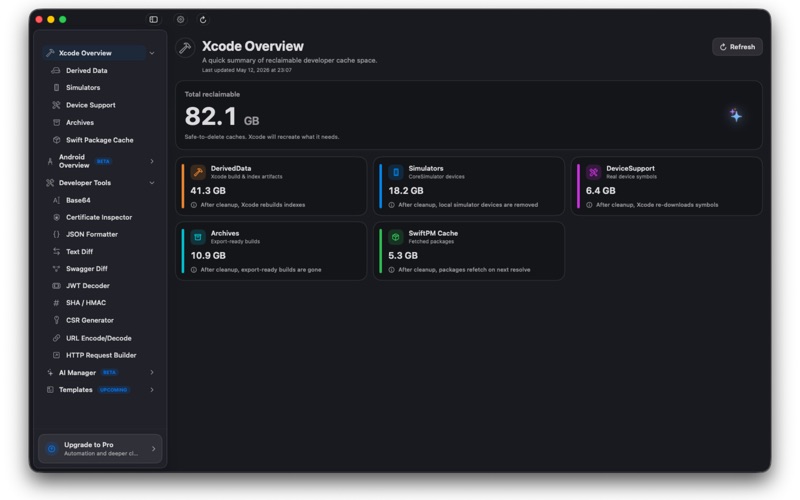Click the hammer icon beside Xcode Overview title
This screenshot has height=500, width=800.
click(x=185, y=48)
